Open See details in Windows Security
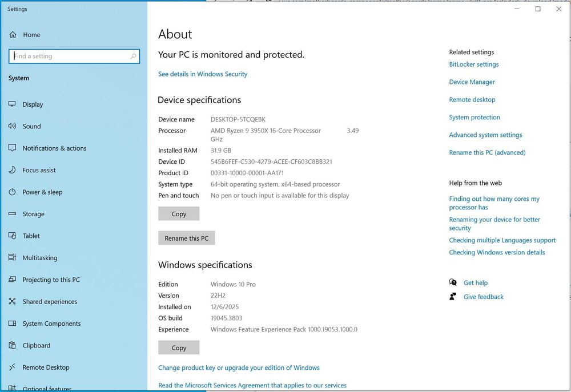Screen dimensions: 571x392 pyautogui.click(x=203, y=74)
